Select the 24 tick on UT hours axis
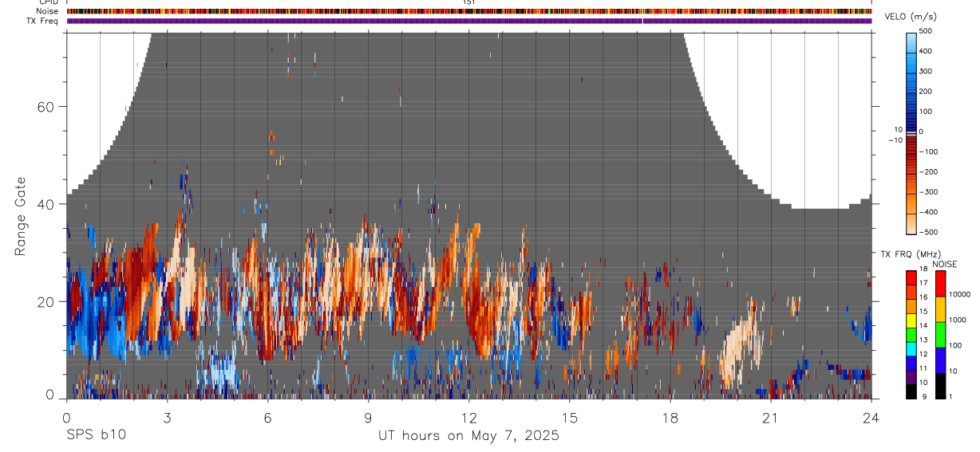 click(871, 417)
